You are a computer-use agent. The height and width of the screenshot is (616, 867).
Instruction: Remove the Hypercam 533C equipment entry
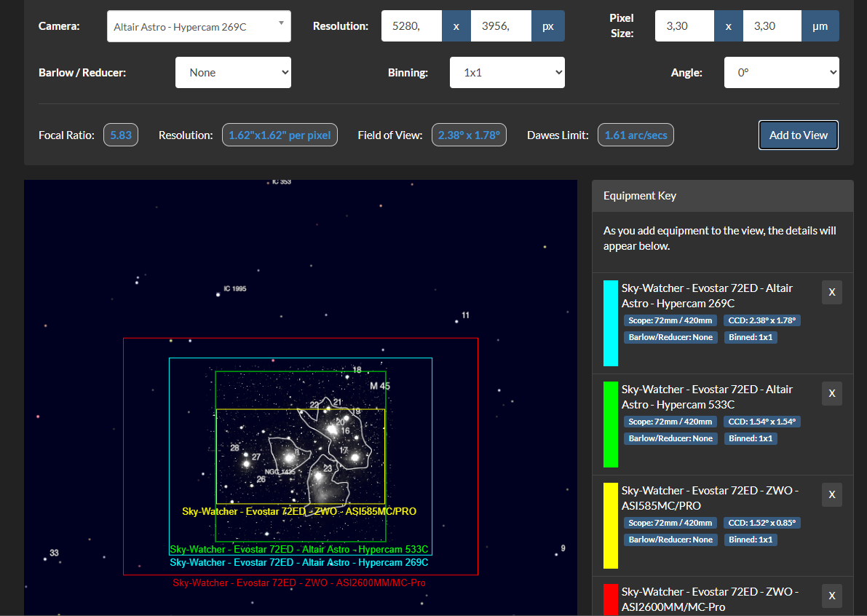(x=831, y=394)
